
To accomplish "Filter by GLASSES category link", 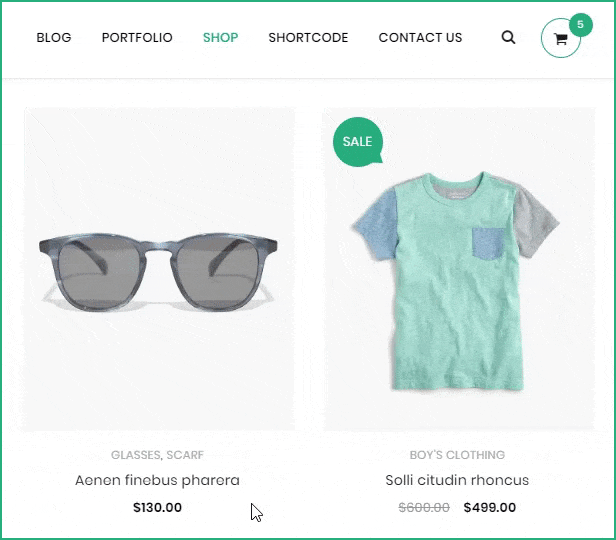I will coord(135,455).
